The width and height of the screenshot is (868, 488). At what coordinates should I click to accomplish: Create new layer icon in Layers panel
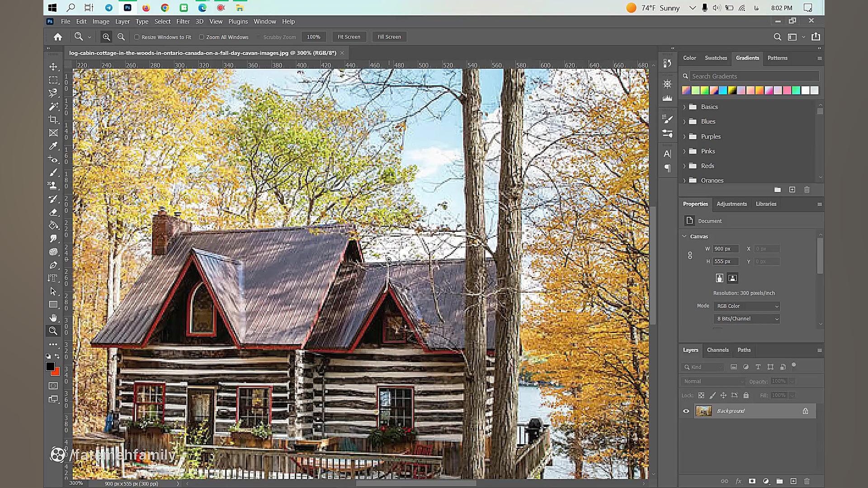pyautogui.click(x=793, y=481)
